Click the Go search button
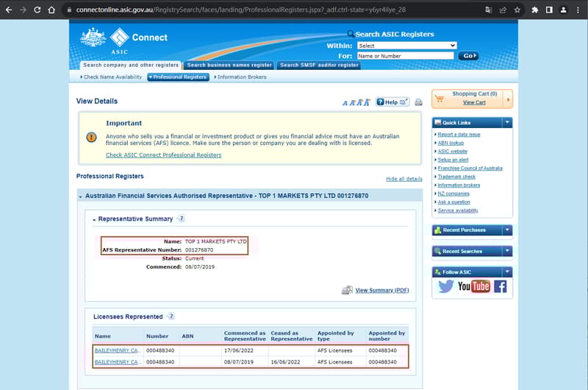 pos(468,56)
